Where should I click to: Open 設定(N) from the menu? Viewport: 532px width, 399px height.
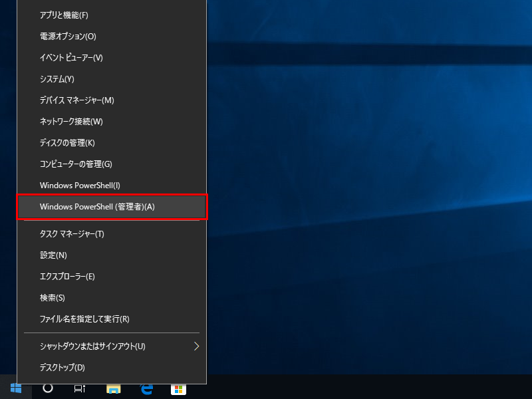(112, 255)
